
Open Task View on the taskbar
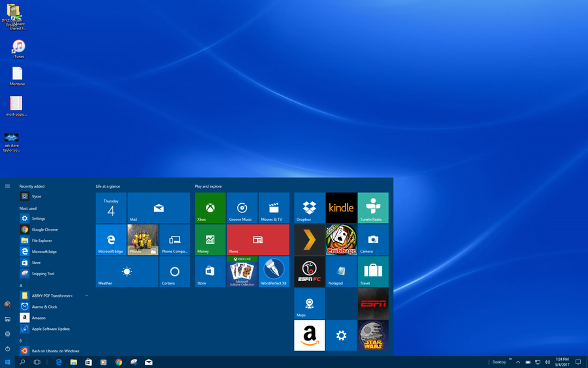coord(37,362)
